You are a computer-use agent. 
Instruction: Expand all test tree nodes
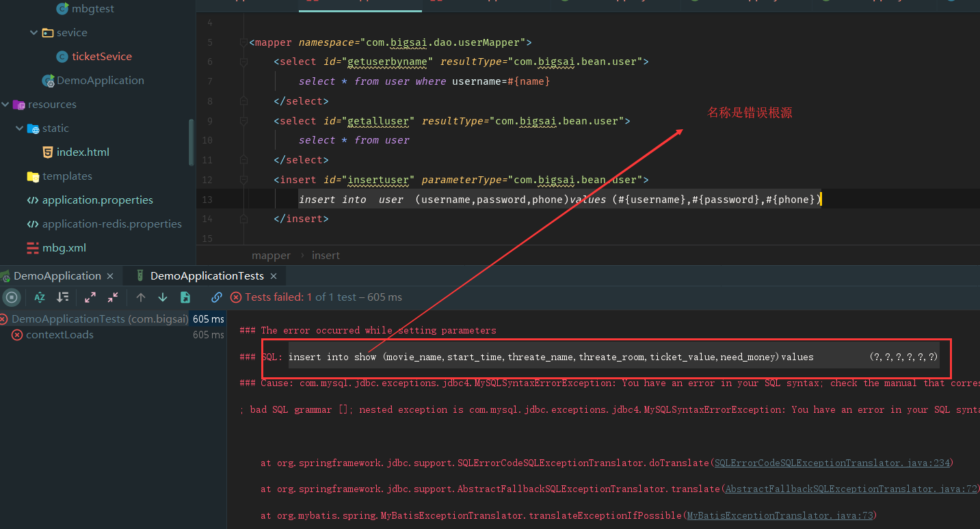pos(90,297)
